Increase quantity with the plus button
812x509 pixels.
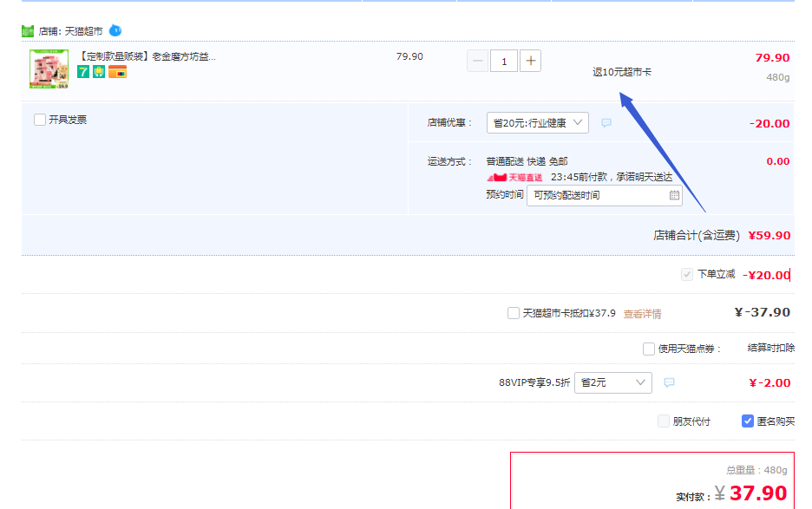[x=530, y=61]
